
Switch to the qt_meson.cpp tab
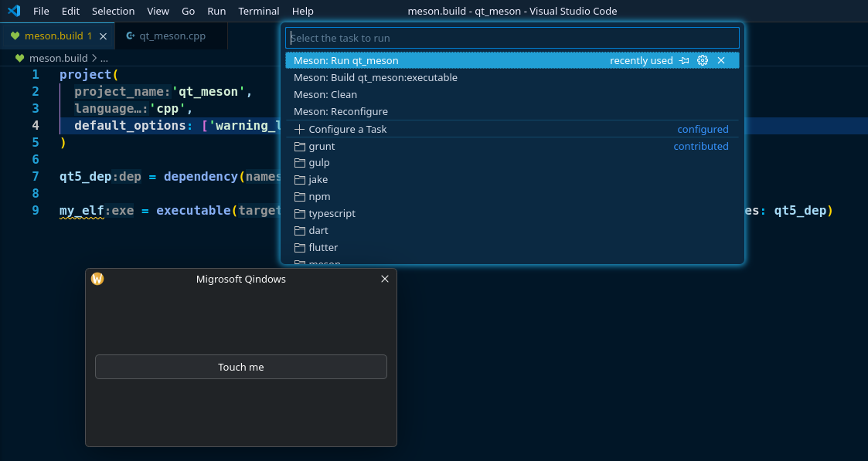pyautogui.click(x=172, y=36)
